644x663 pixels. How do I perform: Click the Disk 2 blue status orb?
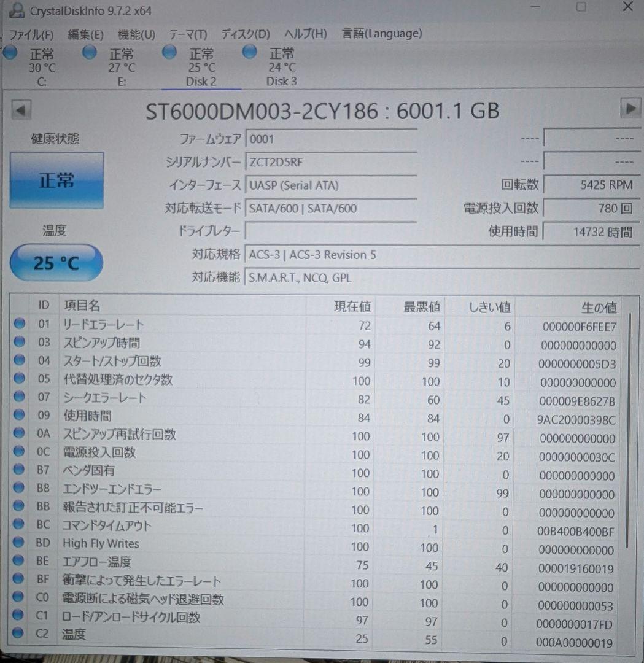(169, 52)
